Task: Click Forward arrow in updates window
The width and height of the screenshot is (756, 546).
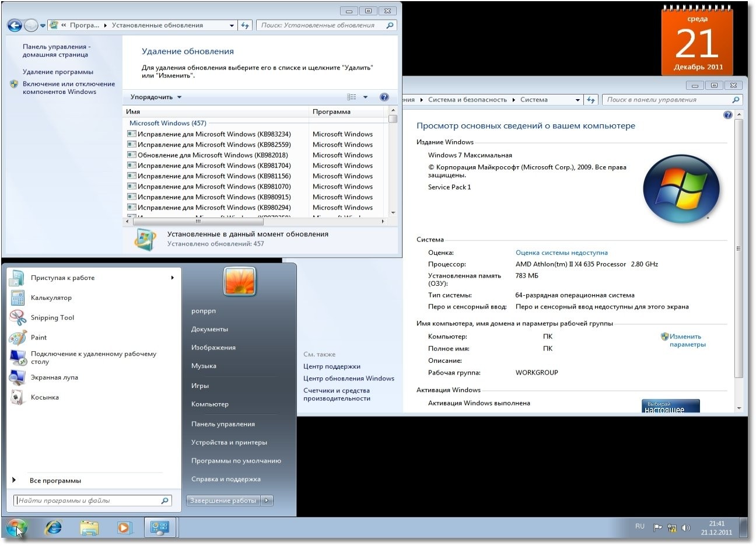Action: click(x=31, y=25)
